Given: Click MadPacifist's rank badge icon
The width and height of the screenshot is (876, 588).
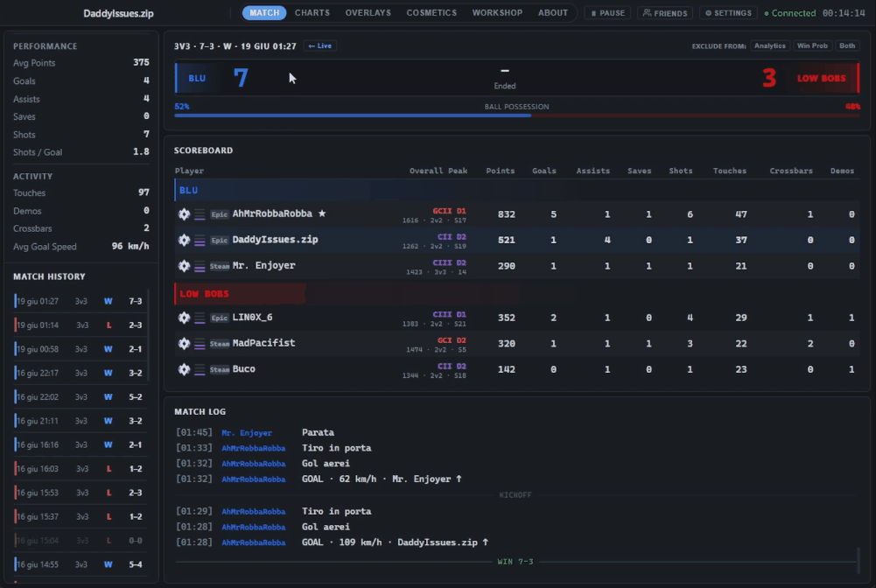Looking at the screenshot, I should pos(184,343).
